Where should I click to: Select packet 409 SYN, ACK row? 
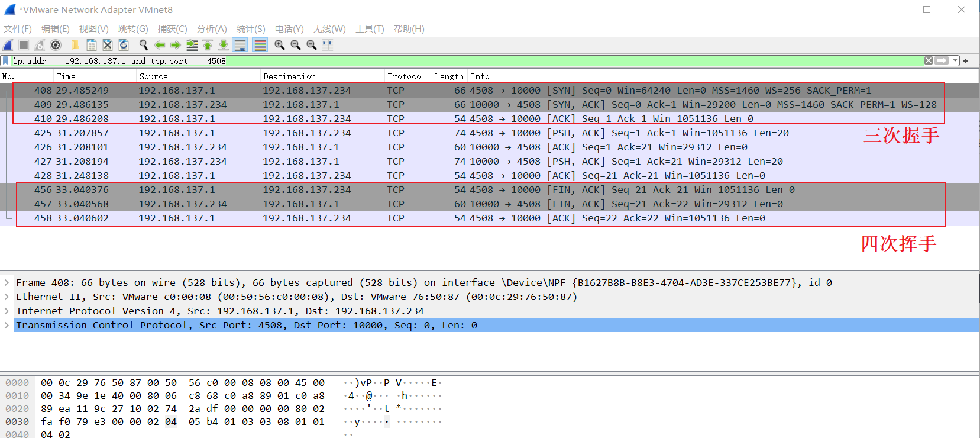[x=490, y=105]
